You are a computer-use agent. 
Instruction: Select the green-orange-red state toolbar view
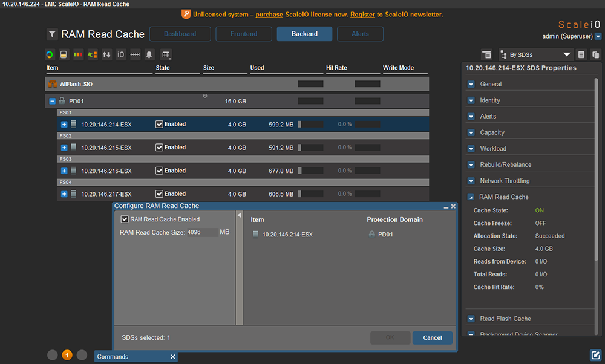click(78, 55)
